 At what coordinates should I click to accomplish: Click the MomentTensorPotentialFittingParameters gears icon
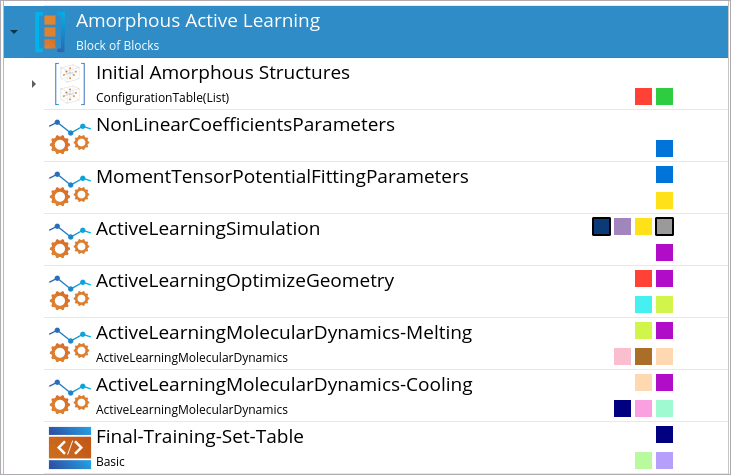tap(70, 189)
